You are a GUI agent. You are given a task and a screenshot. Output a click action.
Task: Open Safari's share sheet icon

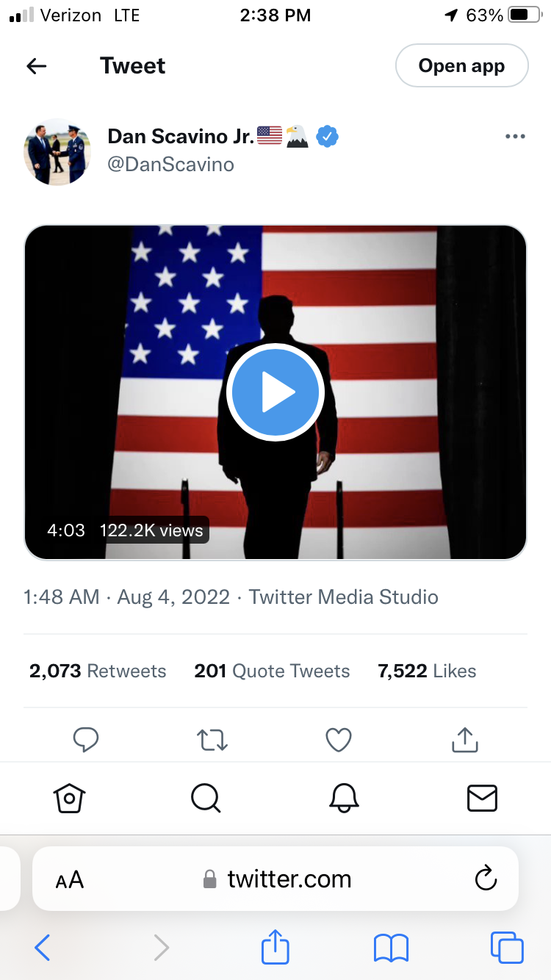click(275, 946)
